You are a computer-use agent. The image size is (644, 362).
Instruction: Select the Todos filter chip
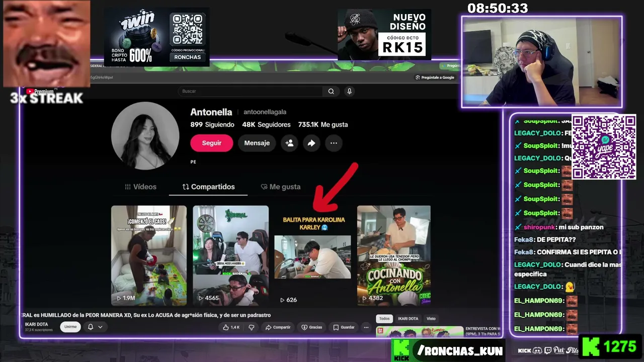click(384, 318)
